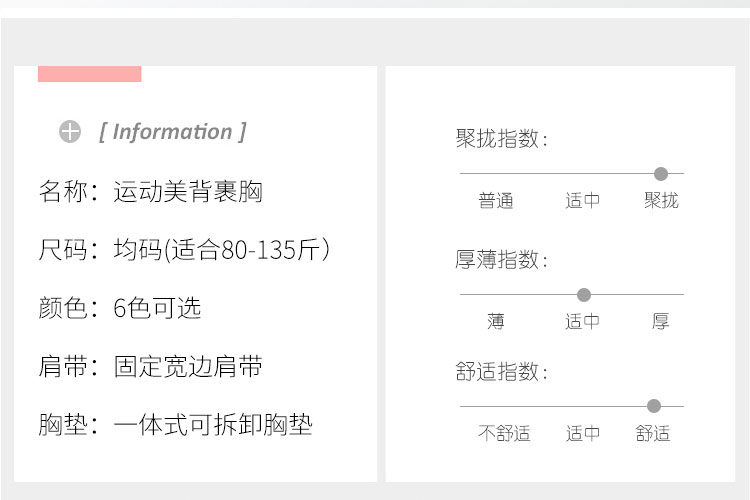Click the pink header bar

(89, 74)
